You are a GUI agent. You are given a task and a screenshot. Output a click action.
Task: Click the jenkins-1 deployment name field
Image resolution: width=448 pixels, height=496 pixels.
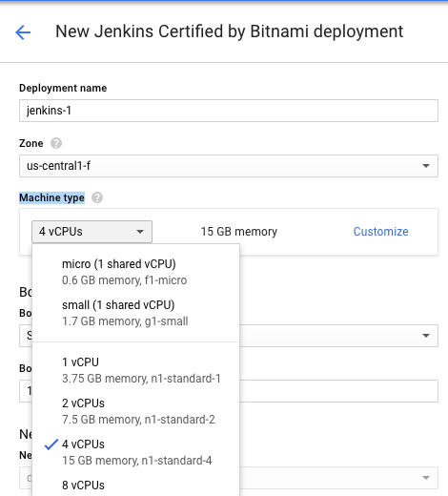click(x=229, y=111)
